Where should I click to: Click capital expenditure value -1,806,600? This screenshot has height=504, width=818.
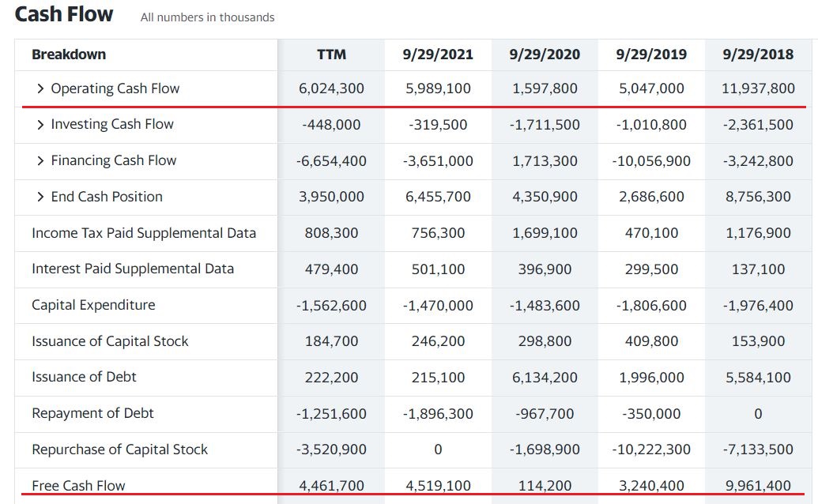point(651,306)
